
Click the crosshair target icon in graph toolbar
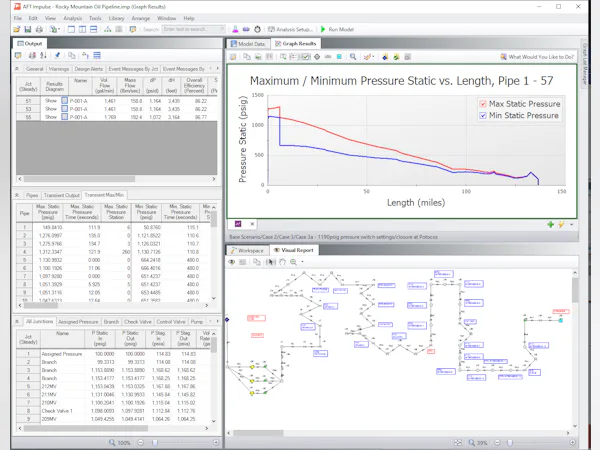click(317, 57)
